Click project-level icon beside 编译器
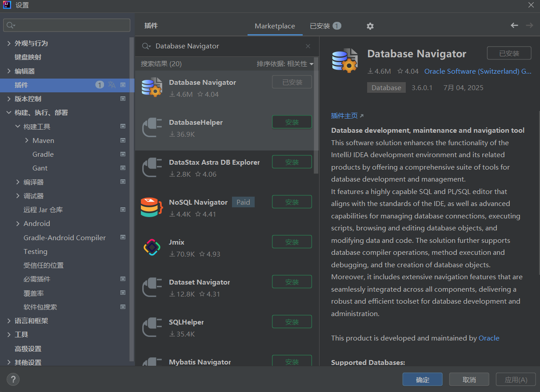The image size is (540, 392). 123,182
